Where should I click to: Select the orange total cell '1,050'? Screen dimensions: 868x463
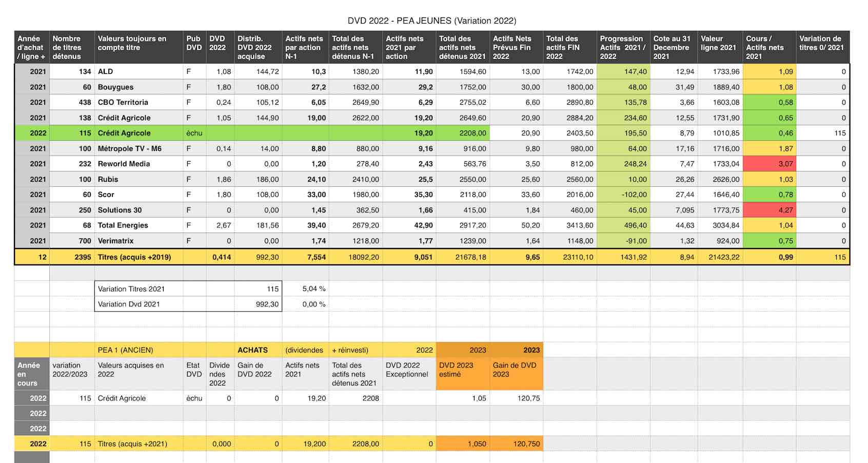(463, 444)
